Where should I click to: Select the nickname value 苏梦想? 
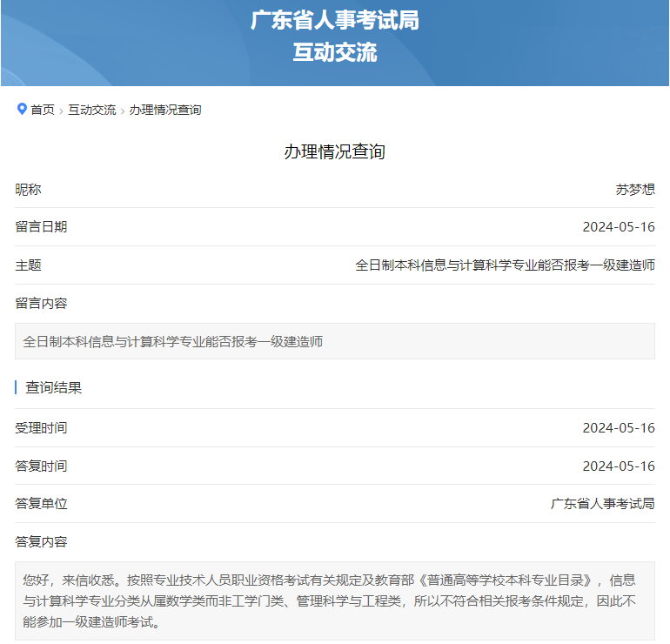pos(634,189)
